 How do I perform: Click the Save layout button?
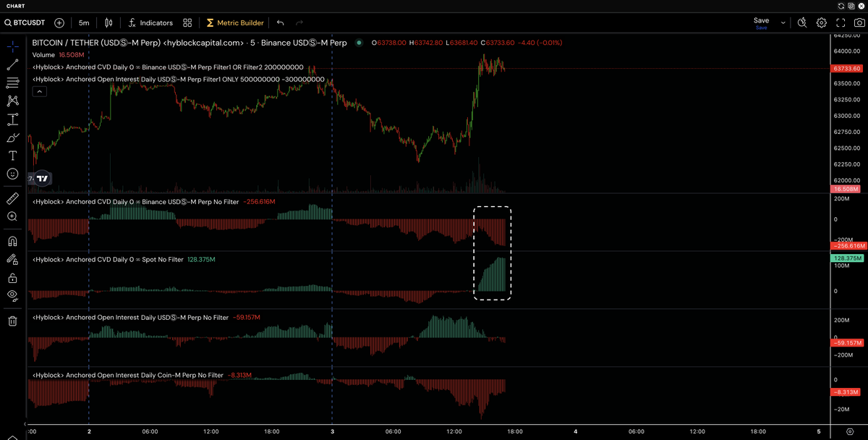point(761,23)
